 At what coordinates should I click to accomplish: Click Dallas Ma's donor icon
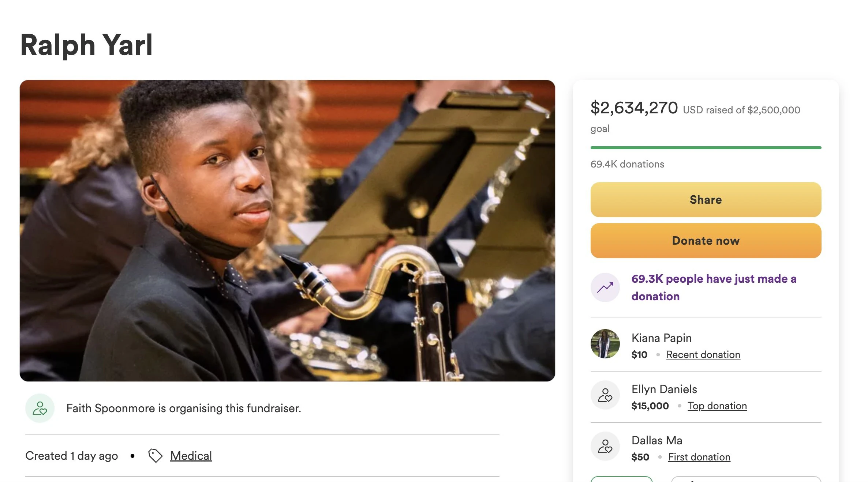coord(605,446)
